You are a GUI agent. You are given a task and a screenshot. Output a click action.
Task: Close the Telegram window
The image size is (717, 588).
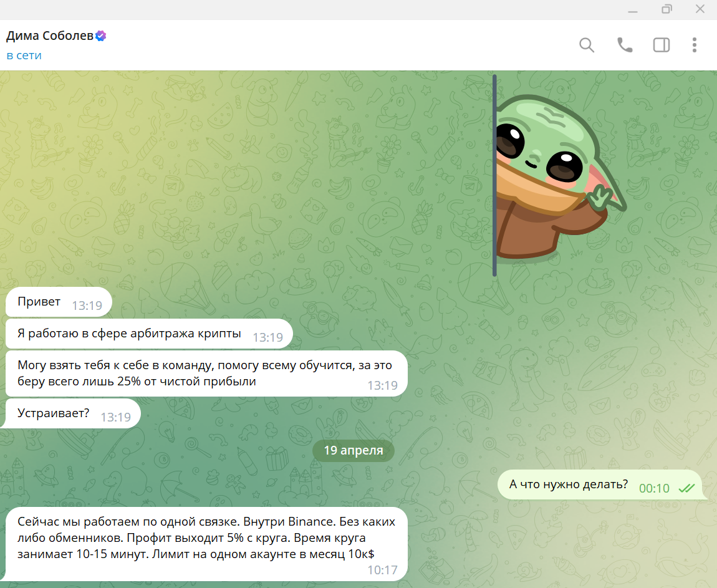click(700, 9)
